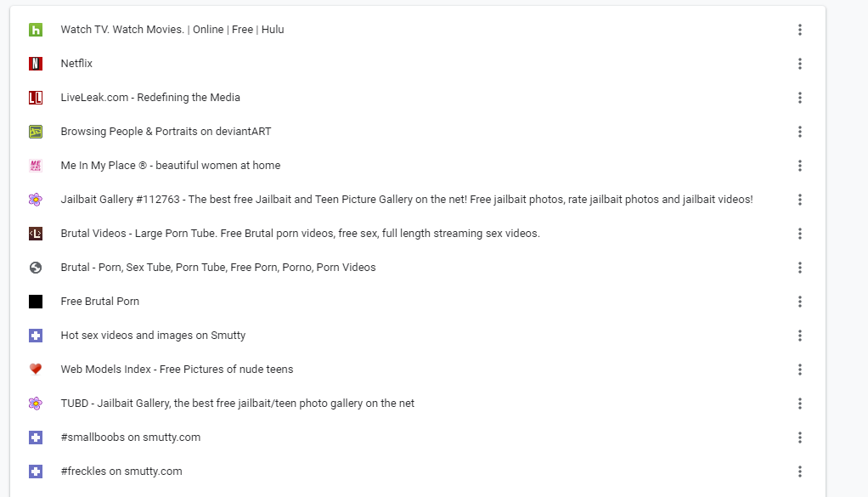The height and width of the screenshot is (497, 868).
Task: Click the LiveLeak favicon icon
Action: (x=36, y=98)
